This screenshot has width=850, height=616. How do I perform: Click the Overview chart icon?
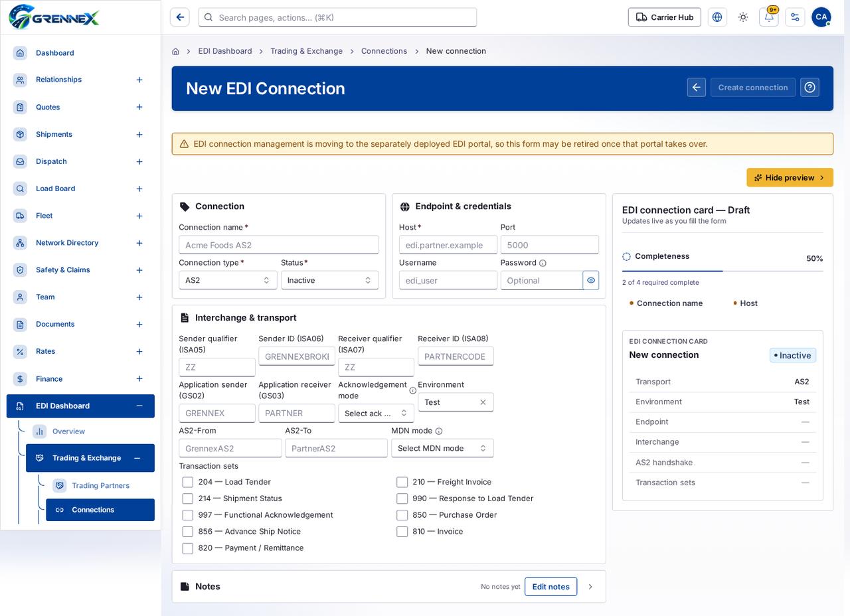(x=40, y=431)
